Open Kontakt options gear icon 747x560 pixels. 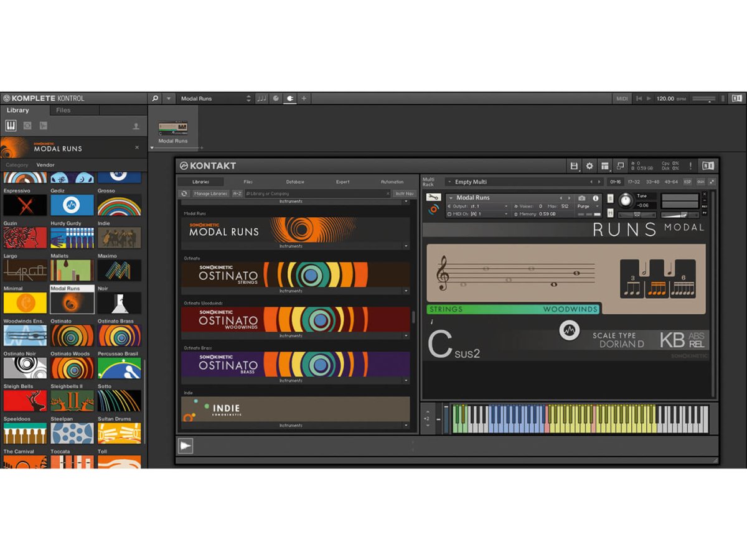(590, 166)
